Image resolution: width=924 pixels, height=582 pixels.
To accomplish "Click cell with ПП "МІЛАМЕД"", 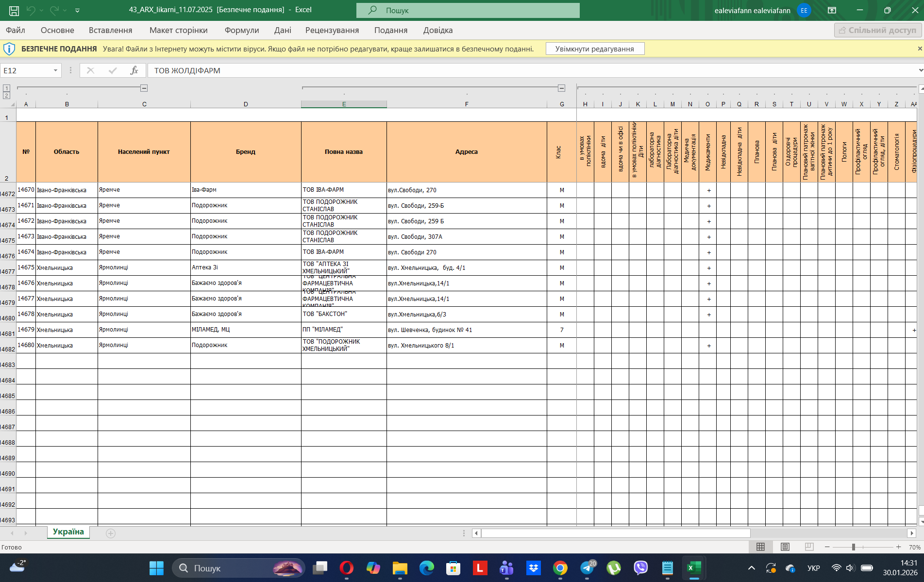I will click(344, 330).
